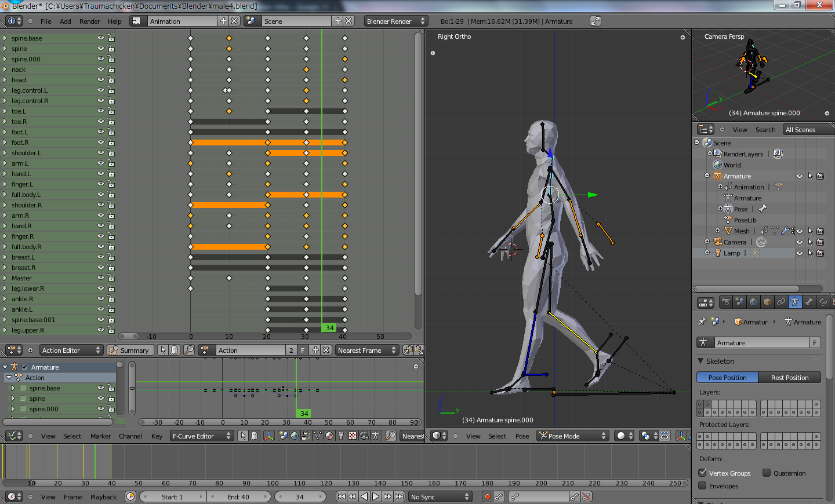
Task: Click the End: 40 frame field
Action: coord(238,496)
